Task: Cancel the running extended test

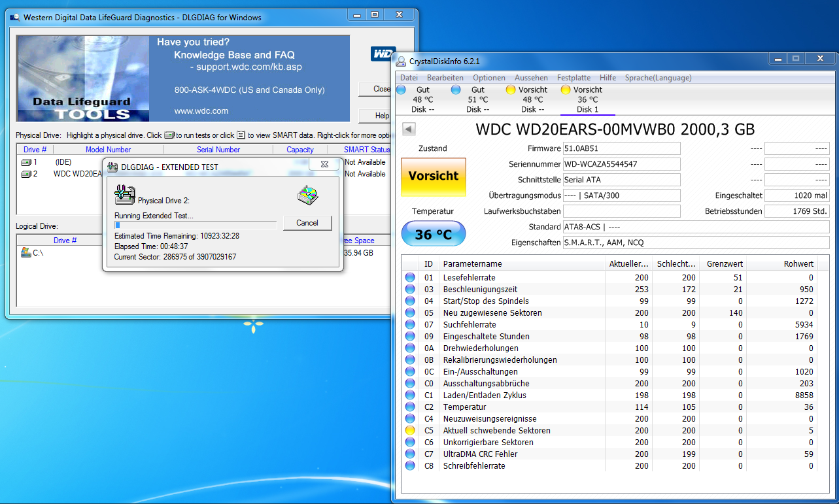Action: (307, 223)
